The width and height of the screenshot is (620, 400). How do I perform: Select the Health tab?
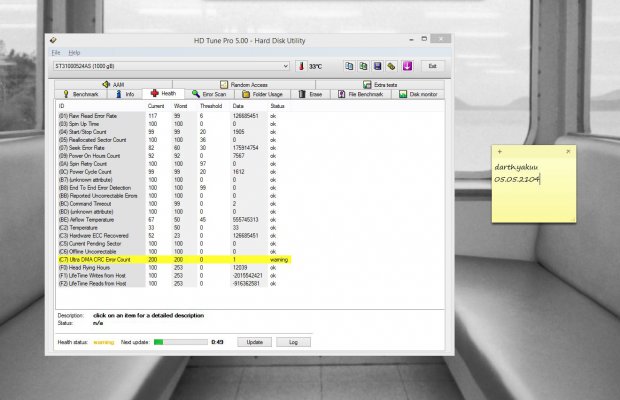coord(163,93)
